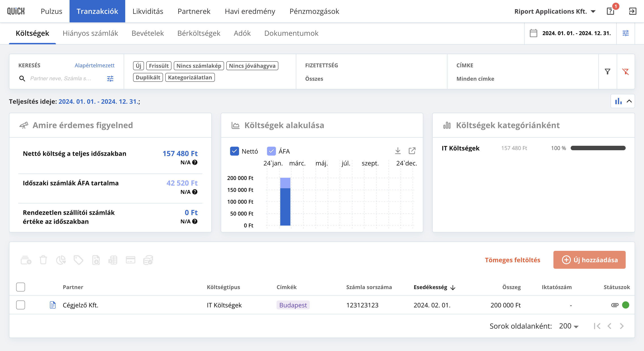Open Riport Applications Kft. company dropdown
Image resolution: width=644 pixels, height=351 pixels.
[x=555, y=11]
